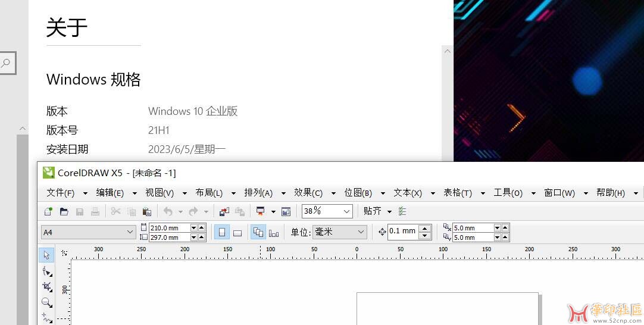
Task: Click the Windows 10 企业版 edition text
Action: [193, 111]
